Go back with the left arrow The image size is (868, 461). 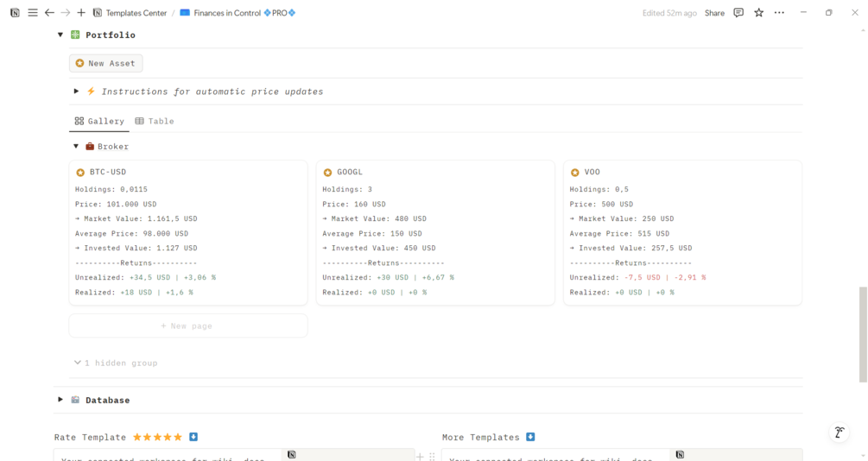tap(49, 13)
